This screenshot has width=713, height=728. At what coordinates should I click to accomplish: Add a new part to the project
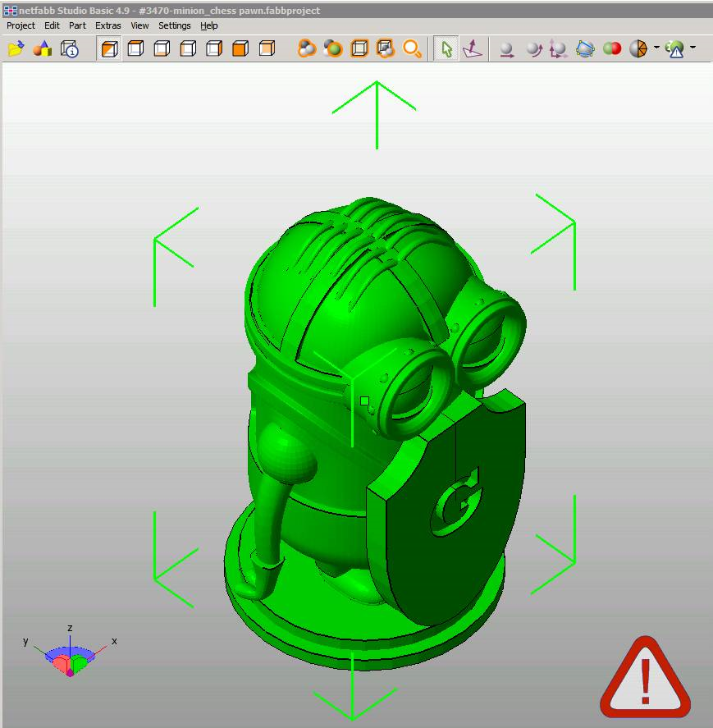[x=43, y=48]
